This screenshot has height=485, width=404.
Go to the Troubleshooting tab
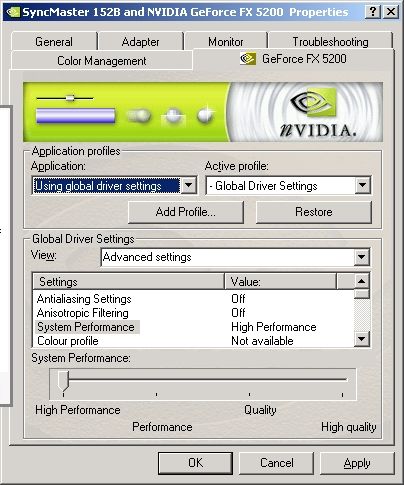[x=330, y=42]
